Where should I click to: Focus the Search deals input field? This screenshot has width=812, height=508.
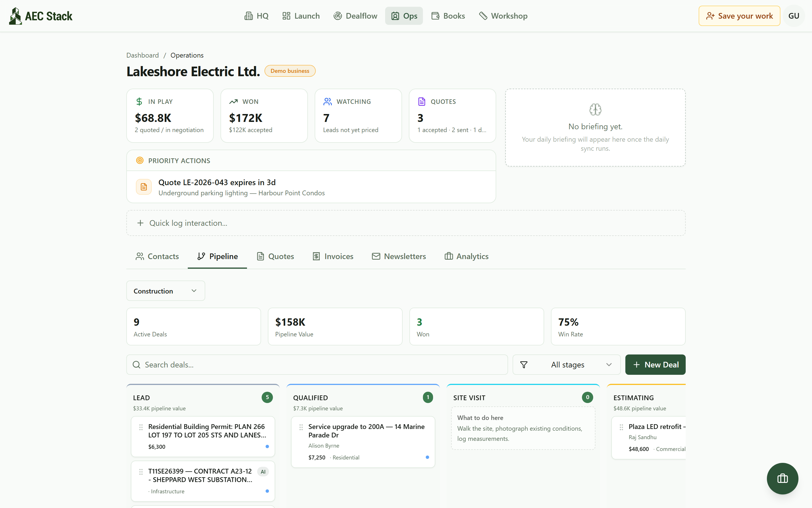pyautogui.click(x=317, y=365)
